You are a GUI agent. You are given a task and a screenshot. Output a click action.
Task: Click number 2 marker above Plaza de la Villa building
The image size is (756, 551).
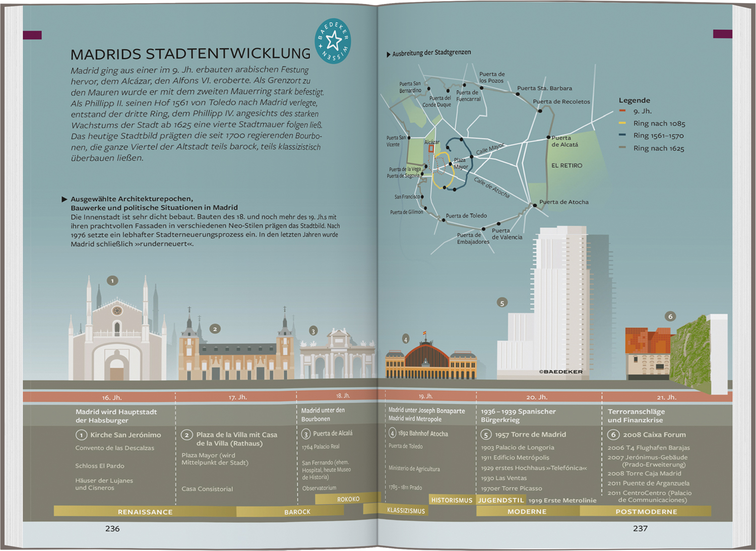pyautogui.click(x=215, y=329)
